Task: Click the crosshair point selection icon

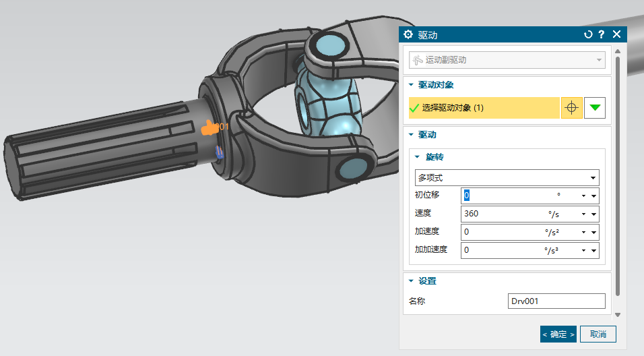Action: click(571, 108)
